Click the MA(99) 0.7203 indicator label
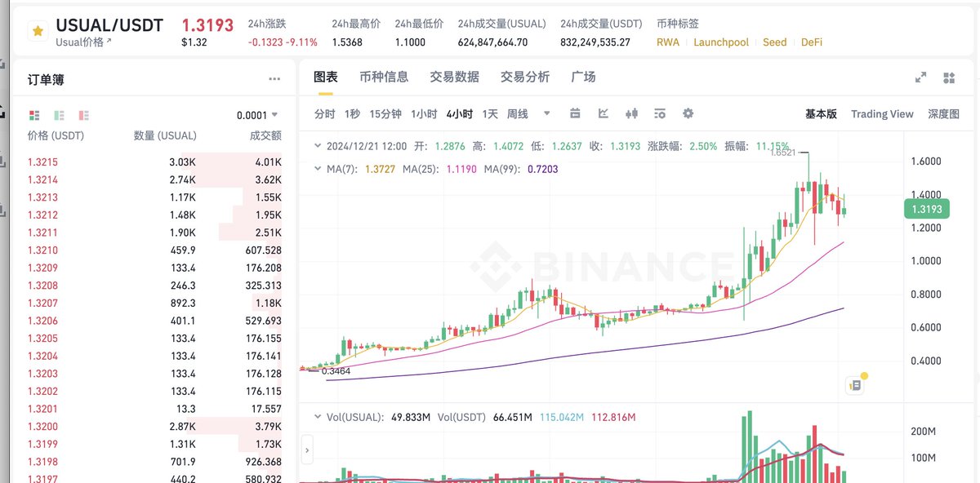This screenshot has width=980, height=483. point(519,169)
